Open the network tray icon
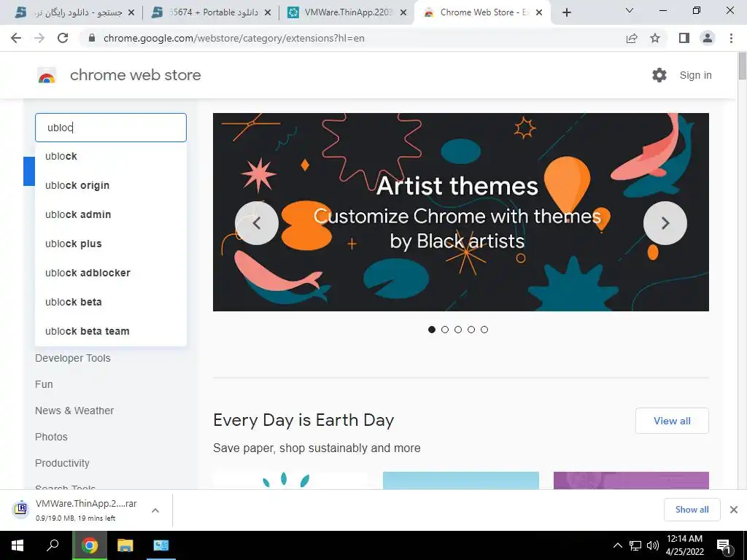This screenshot has width=747, height=560. pos(635,545)
